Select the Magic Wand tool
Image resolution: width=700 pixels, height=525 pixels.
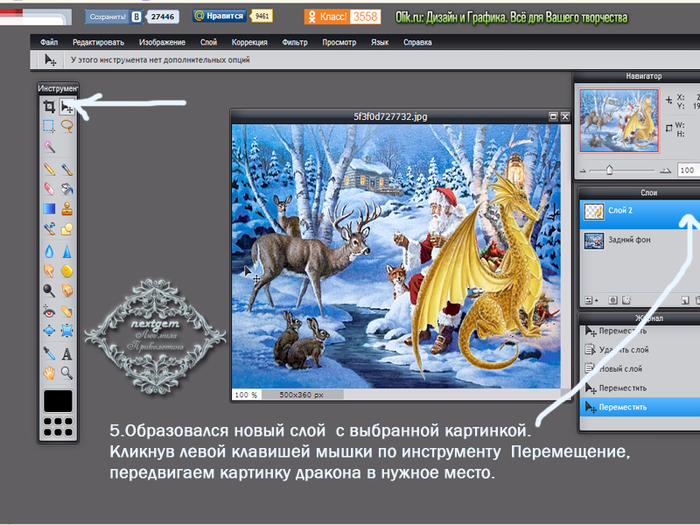(49, 146)
